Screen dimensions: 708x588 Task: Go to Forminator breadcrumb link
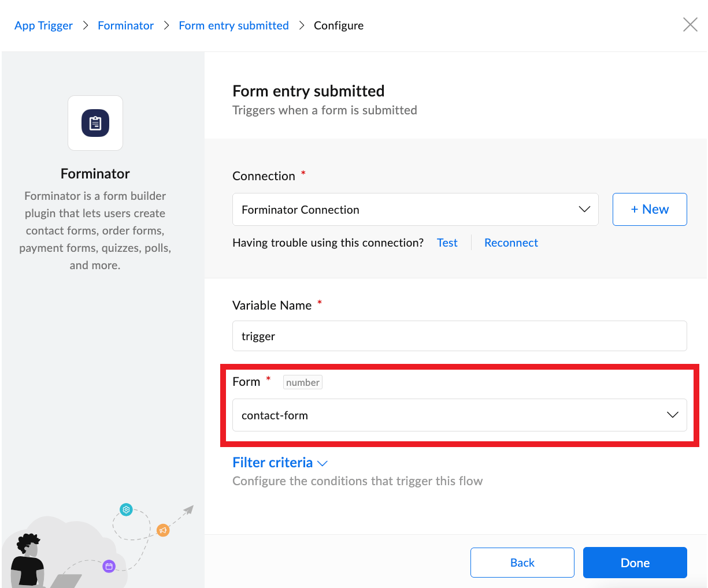click(125, 25)
